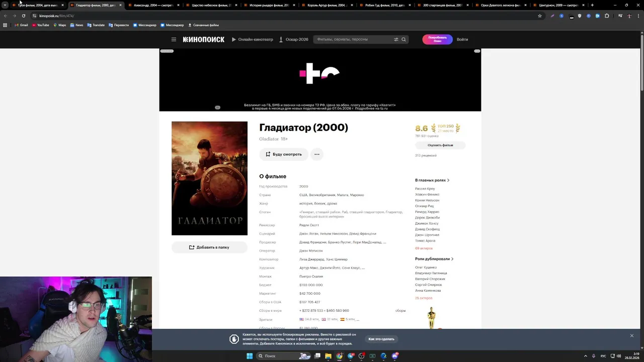Open Discord from the taskbar
Image resolution: width=644 pixels, height=362 pixels.
(x=395, y=356)
